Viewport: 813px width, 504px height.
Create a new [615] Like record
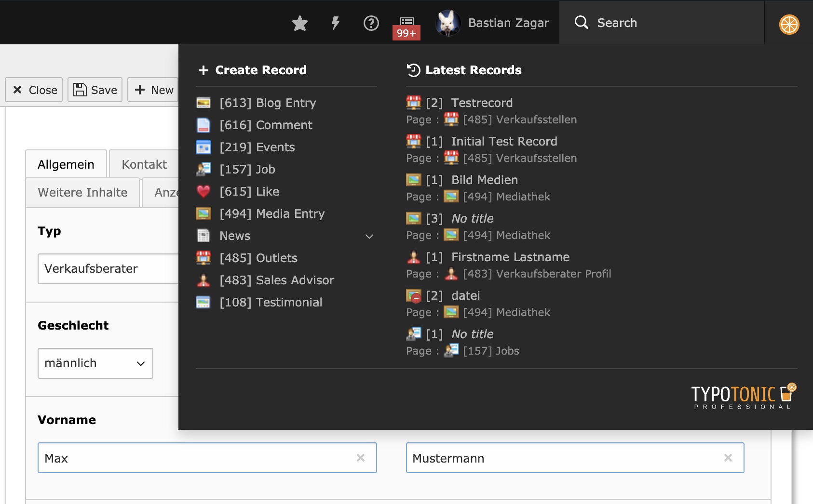249,191
